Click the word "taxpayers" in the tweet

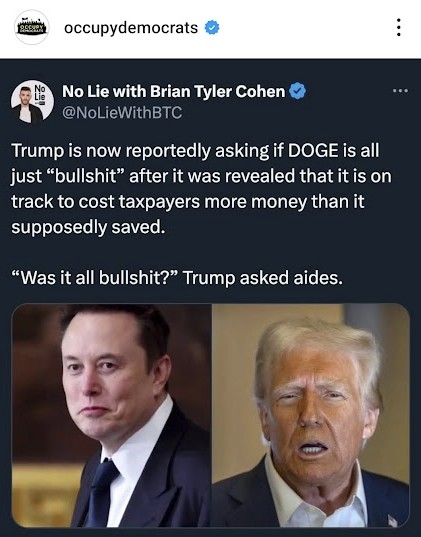coord(159,202)
